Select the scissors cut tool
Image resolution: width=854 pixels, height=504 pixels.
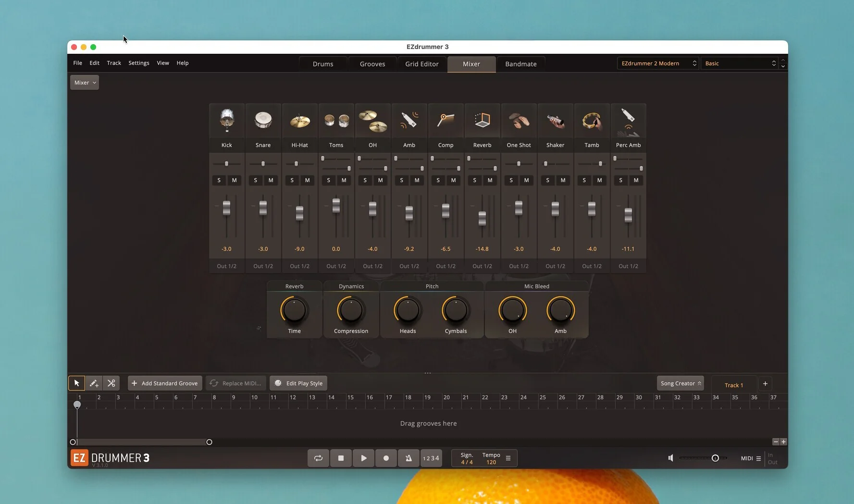[111, 383]
